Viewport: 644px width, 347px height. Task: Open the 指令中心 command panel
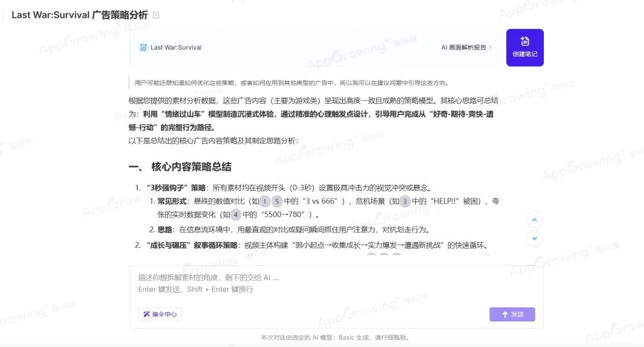(x=159, y=314)
